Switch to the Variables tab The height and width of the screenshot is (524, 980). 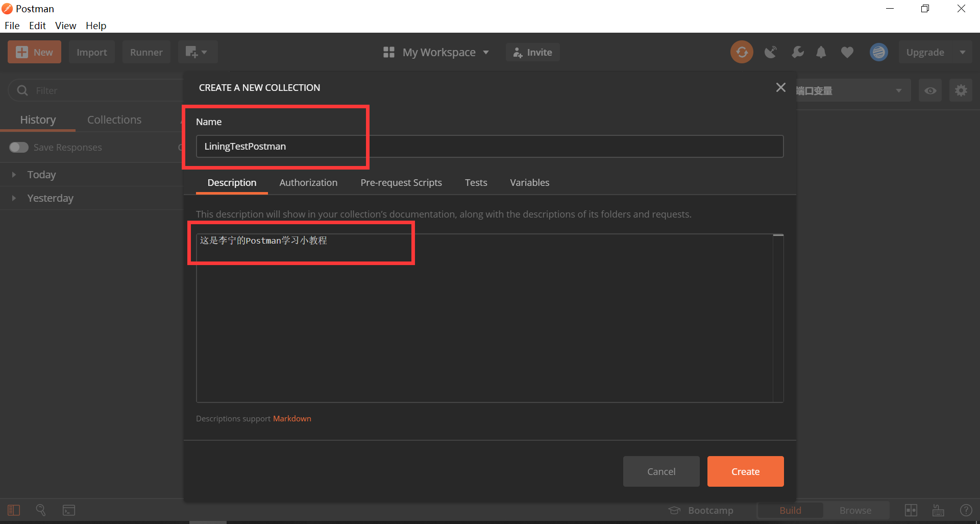[530, 182]
